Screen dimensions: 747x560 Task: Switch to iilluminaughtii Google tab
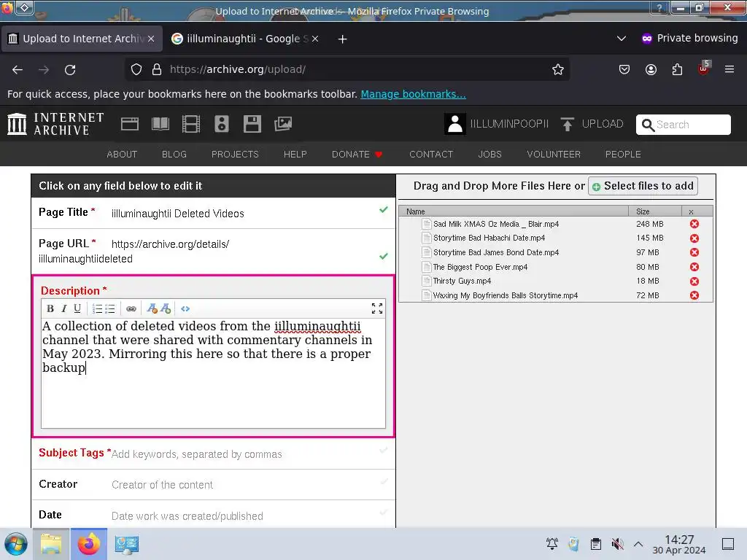pos(245,39)
